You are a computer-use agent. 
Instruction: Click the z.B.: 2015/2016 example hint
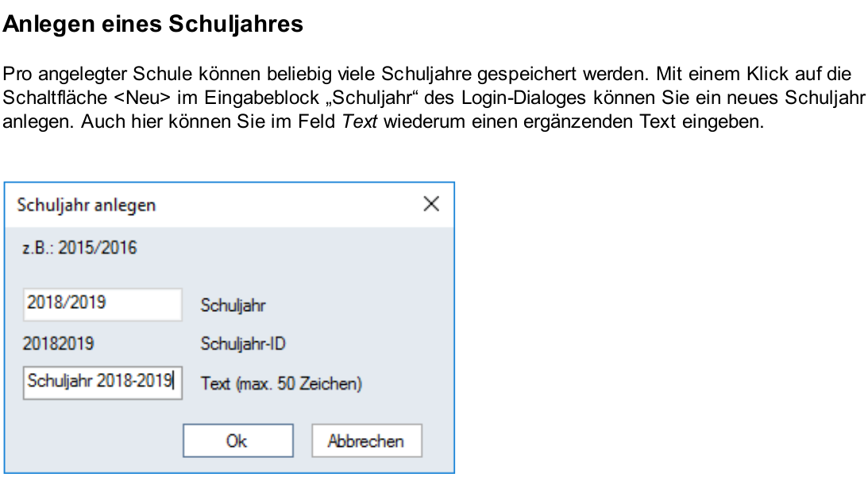click(79, 248)
